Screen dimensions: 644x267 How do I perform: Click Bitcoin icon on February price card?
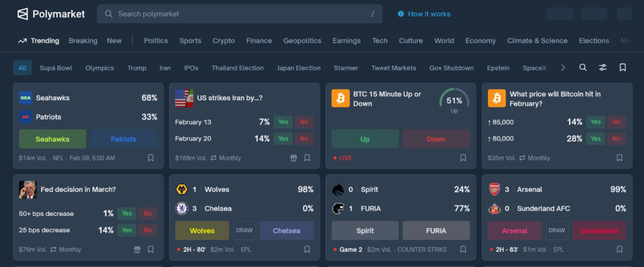click(x=497, y=98)
